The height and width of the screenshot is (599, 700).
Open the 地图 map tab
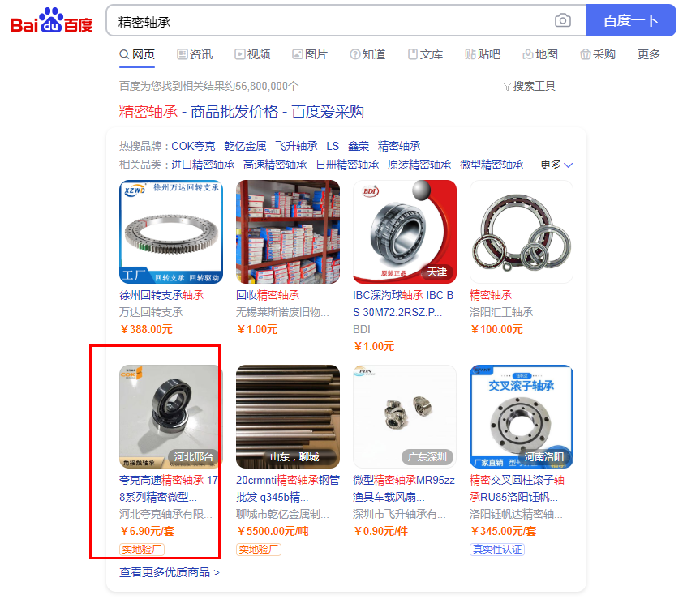click(x=540, y=54)
